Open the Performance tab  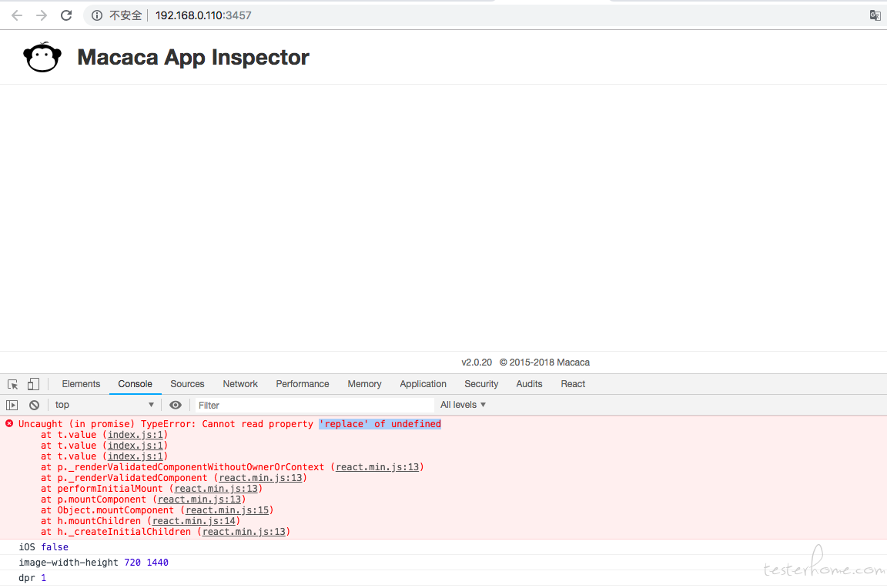point(303,384)
